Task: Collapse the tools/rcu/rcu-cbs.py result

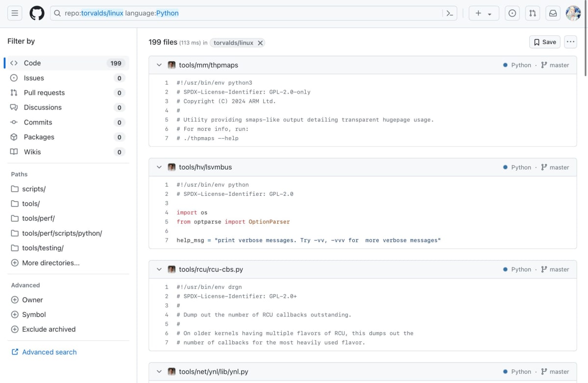Action: (x=159, y=269)
